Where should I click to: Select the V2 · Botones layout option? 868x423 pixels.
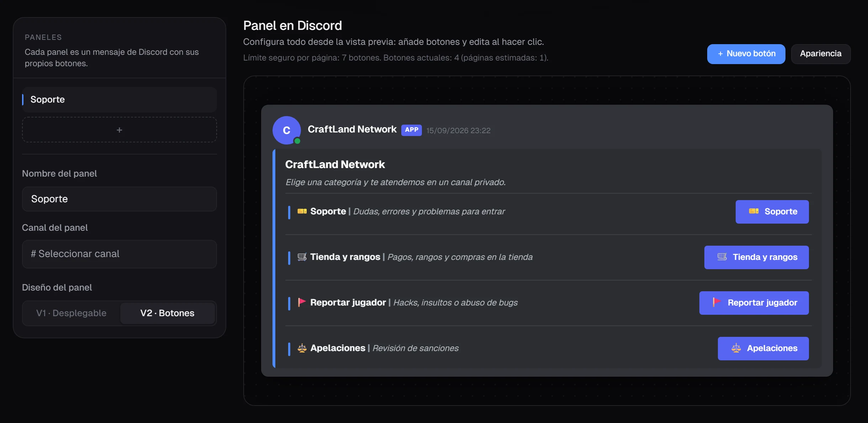(168, 313)
